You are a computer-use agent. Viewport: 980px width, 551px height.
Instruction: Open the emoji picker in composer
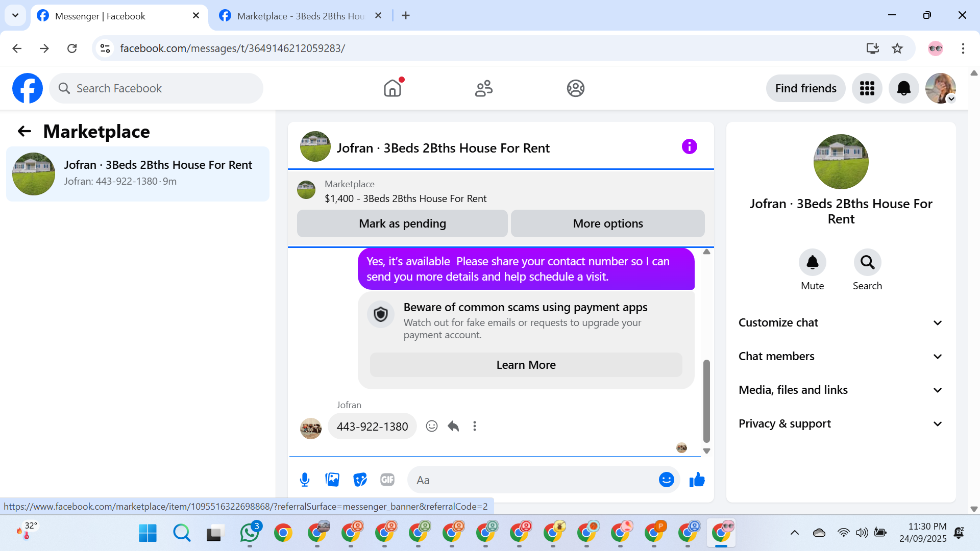(x=667, y=480)
